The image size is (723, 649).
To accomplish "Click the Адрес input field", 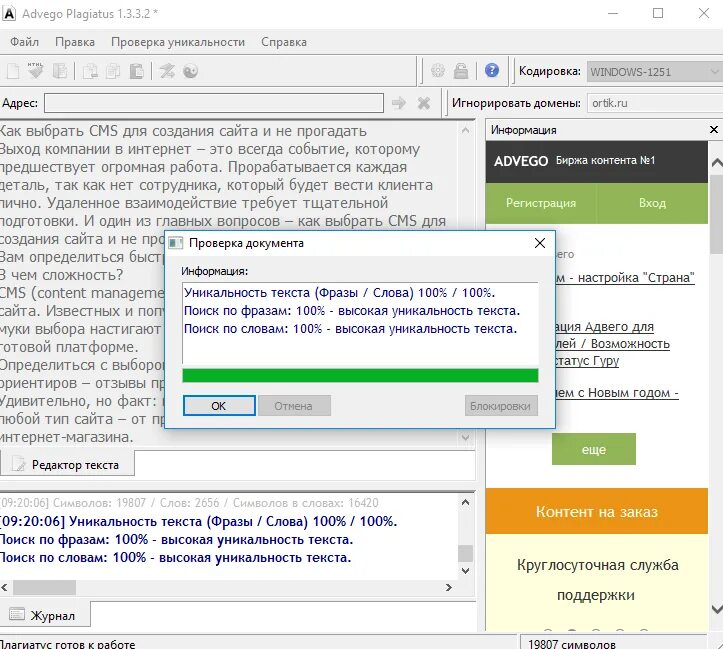I will (214, 103).
